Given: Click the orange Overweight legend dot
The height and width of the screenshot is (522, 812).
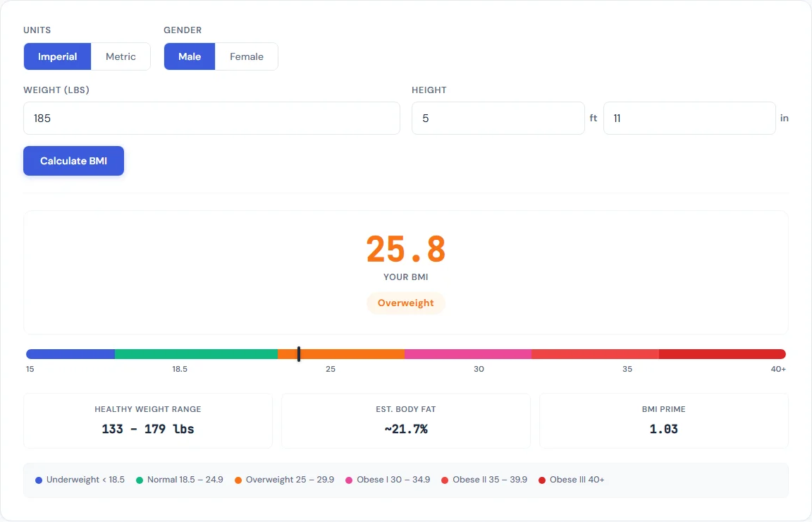Looking at the screenshot, I should pyautogui.click(x=238, y=480).
